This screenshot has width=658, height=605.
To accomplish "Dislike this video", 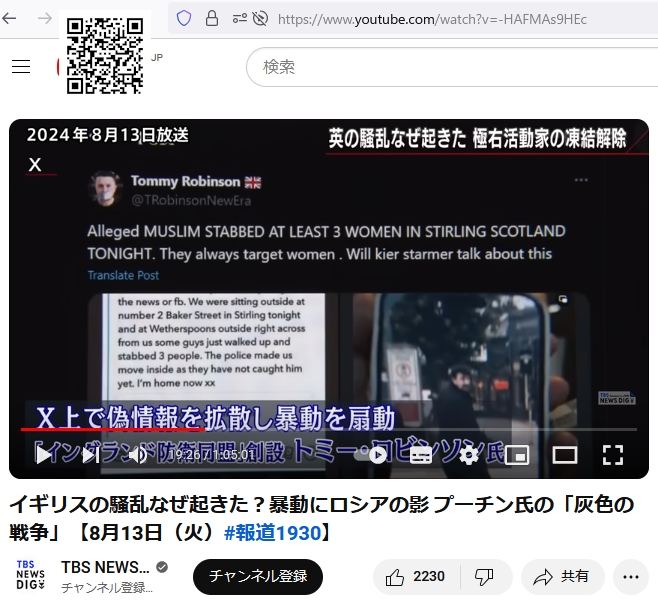I will [484, 577].
